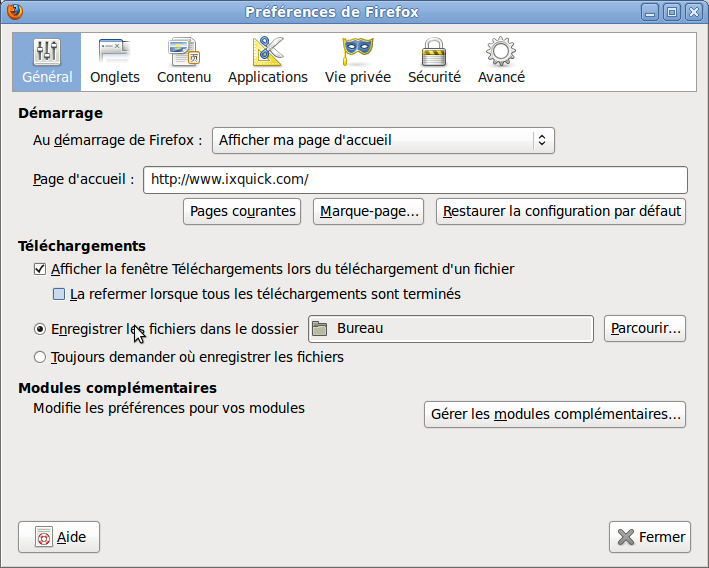Click the 'Téléchargements' section heading
The height and width of the screenshot is (568, 709).
pos(82,246)
